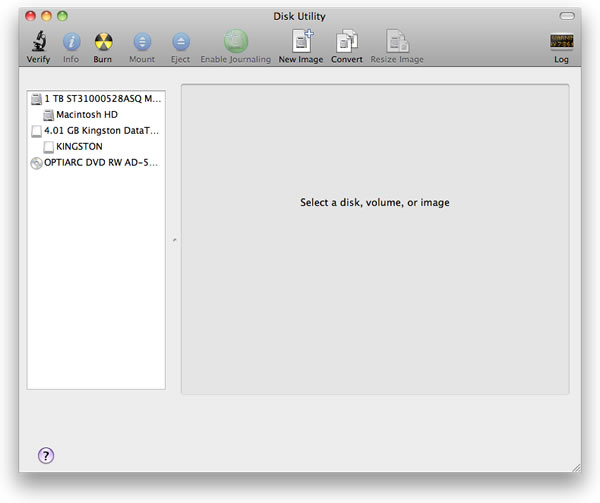The height and width of the screenshot is (503, 600).
Task: Click the window resize grip corner
Action: (574, 466)
